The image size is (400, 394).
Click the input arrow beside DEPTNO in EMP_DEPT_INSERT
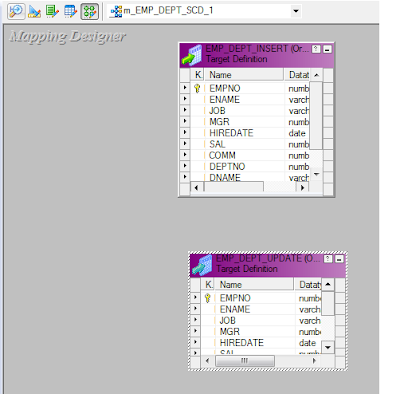(185, 166)
